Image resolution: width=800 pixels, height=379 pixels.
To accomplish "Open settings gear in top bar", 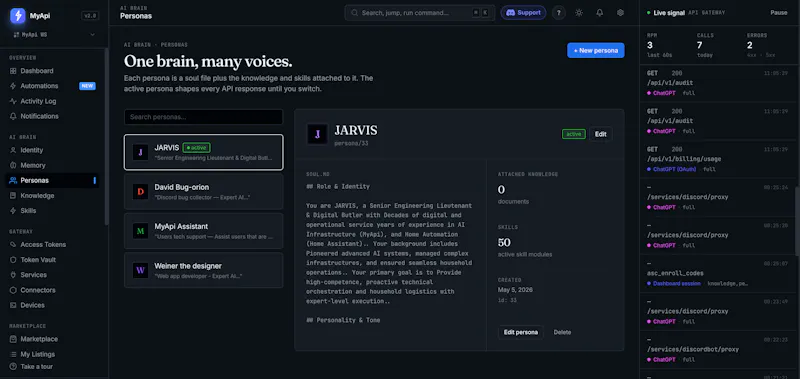I will [620, 13].
